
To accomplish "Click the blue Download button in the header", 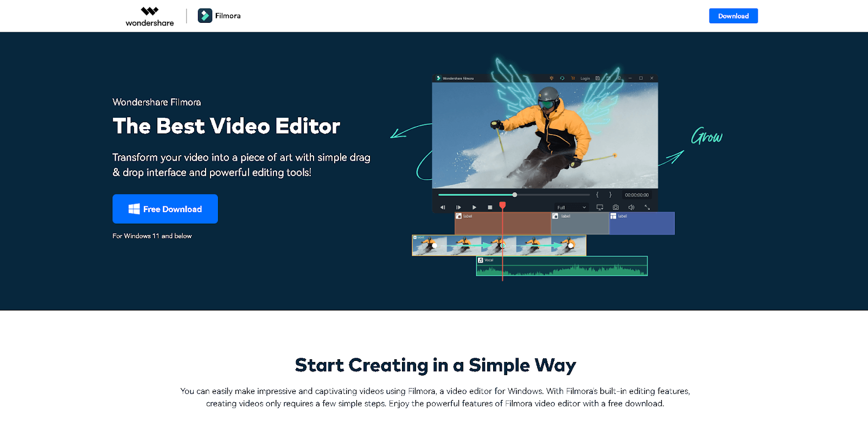I will [733, 16].
